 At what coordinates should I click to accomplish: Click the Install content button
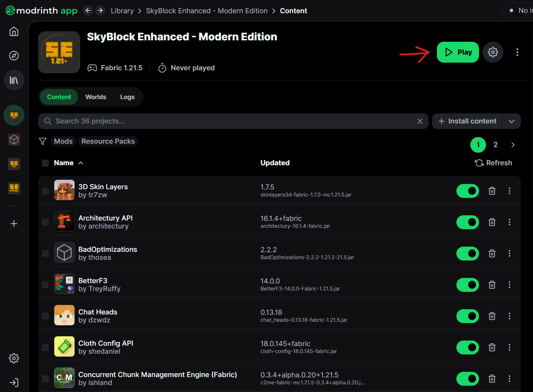coord(467,121)
